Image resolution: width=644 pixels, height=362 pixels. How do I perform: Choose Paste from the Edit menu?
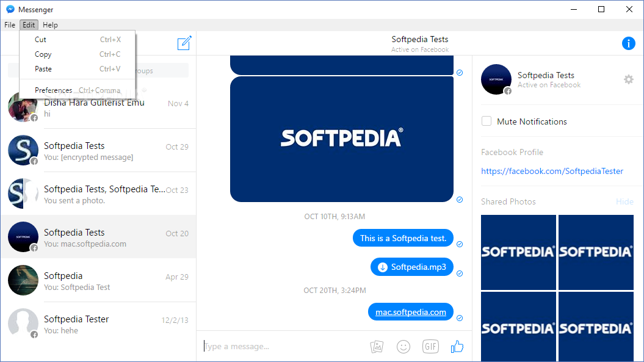coord(77,68)
